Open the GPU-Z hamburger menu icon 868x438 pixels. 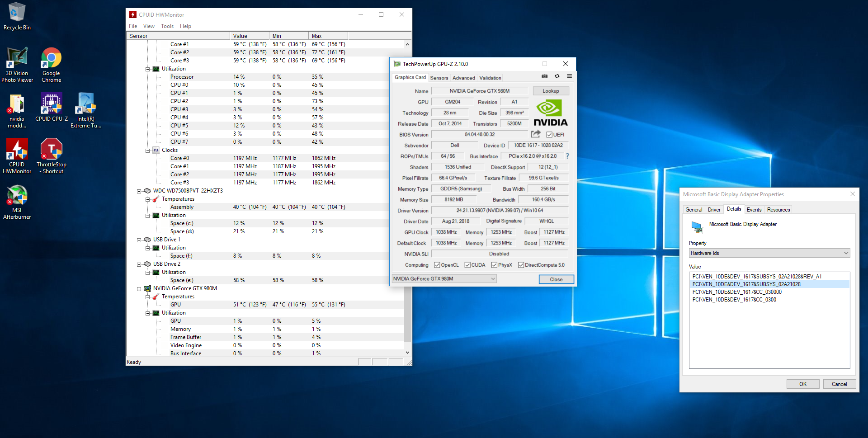[569, 76]
